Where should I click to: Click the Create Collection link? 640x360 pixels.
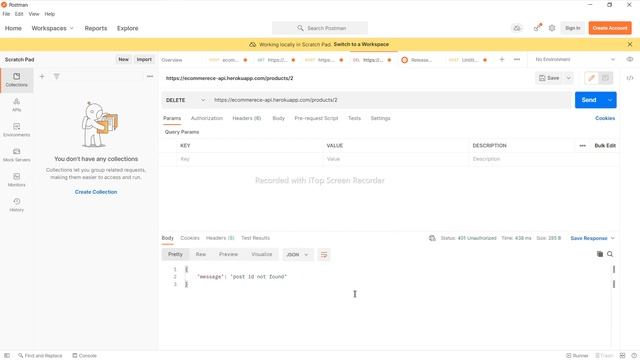[96, 192]
